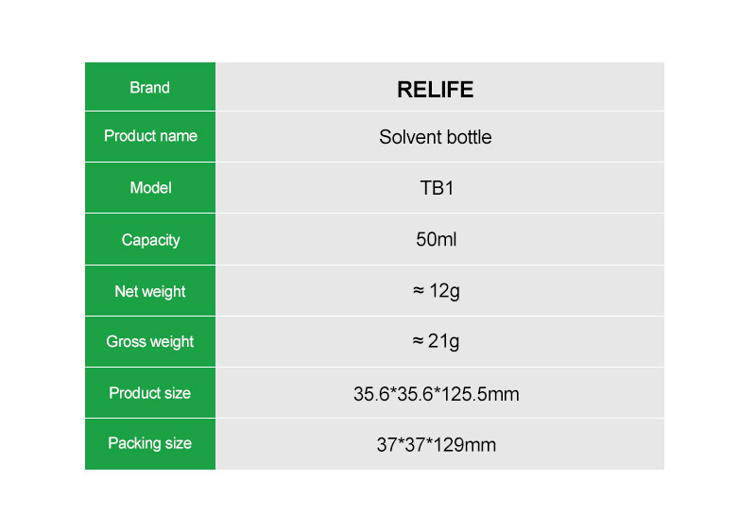
Task: Select the Solvent bottle value
Action: point(435,137)
